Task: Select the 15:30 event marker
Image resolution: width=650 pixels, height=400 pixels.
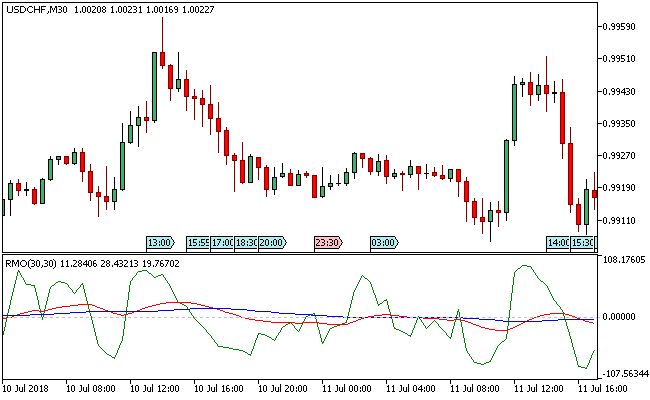Action: (x=583, y=242)
